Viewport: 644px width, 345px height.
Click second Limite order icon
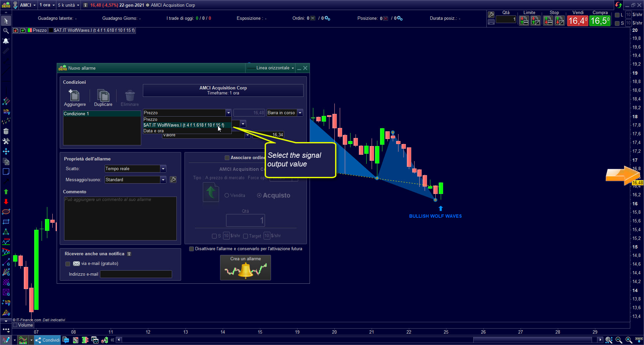[536, 21]
